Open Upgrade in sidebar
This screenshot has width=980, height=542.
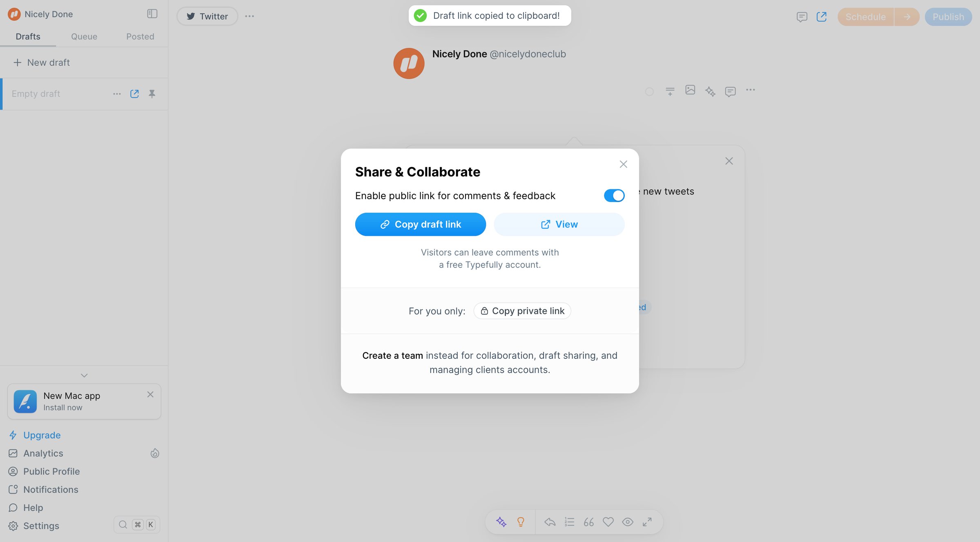(x=42, y=435)
